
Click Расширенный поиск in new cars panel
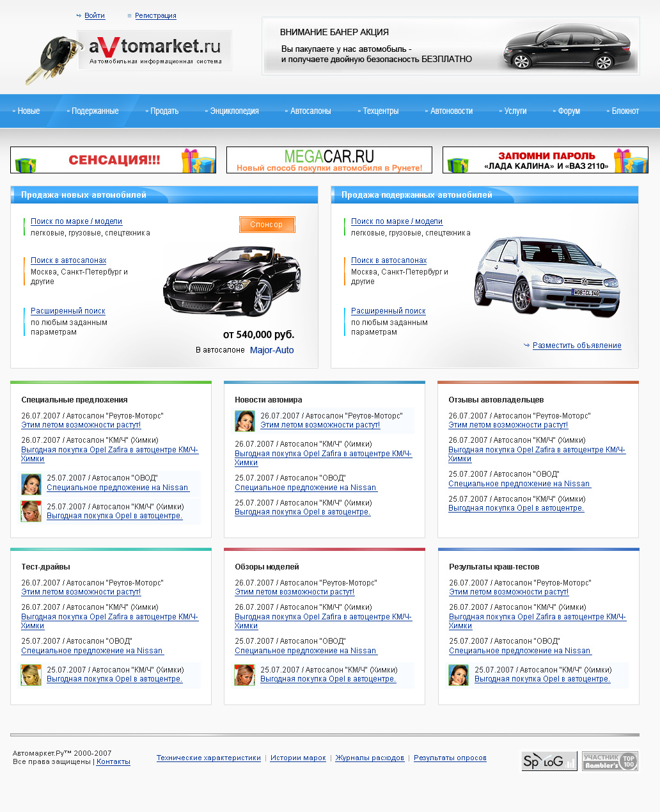pos(68,311)
